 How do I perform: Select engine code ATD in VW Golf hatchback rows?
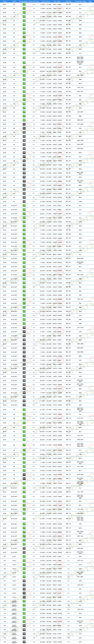pyautogui.click(x=80, y=593)
